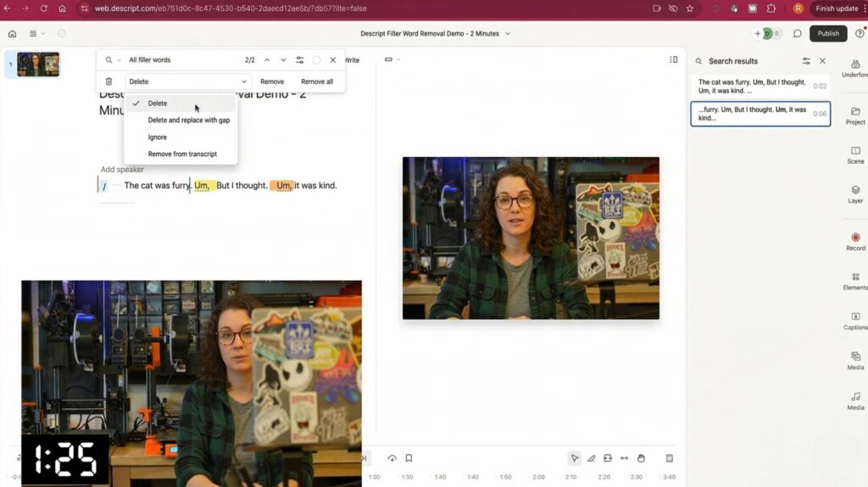Viewport: 868px width, 487px height.
Task: Click Add speaker label
Action: coord(122,170)
